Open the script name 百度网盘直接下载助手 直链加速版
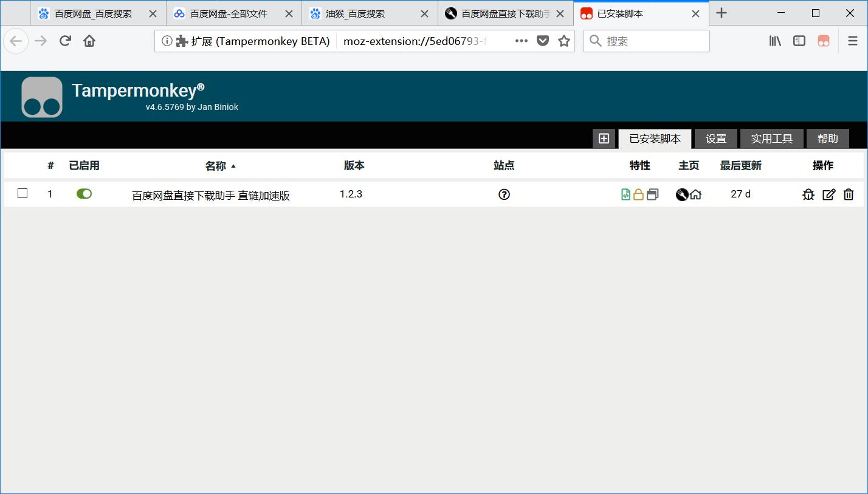868x494 pixels. pyautogui.click(x=211, y=196)
